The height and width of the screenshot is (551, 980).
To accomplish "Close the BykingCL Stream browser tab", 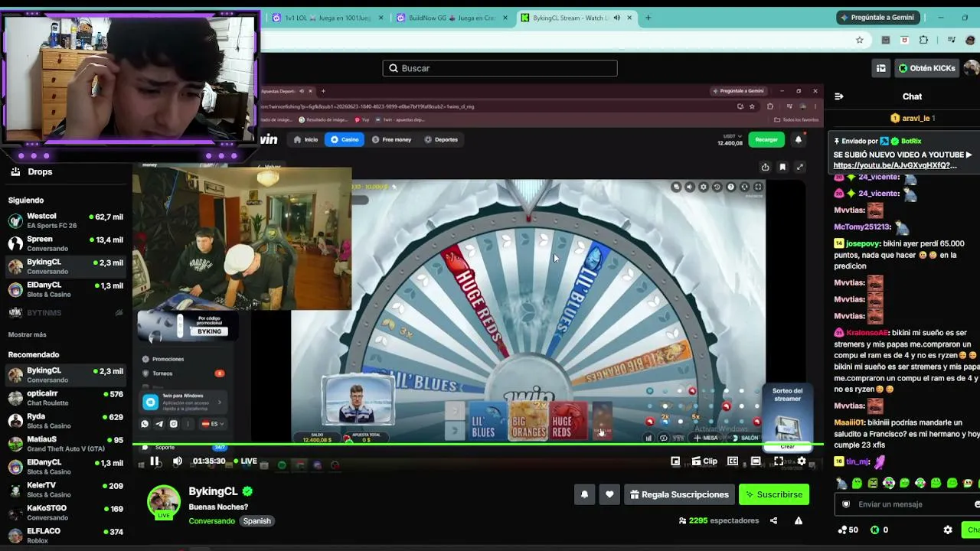I will tap(630, 18).
